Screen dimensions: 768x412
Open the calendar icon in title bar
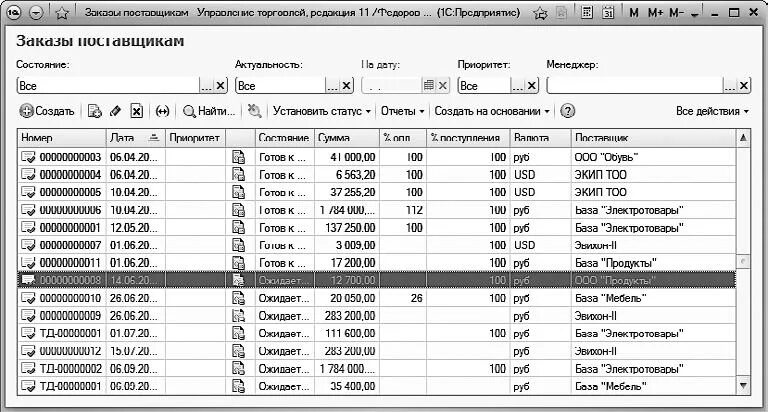(608, 12)
